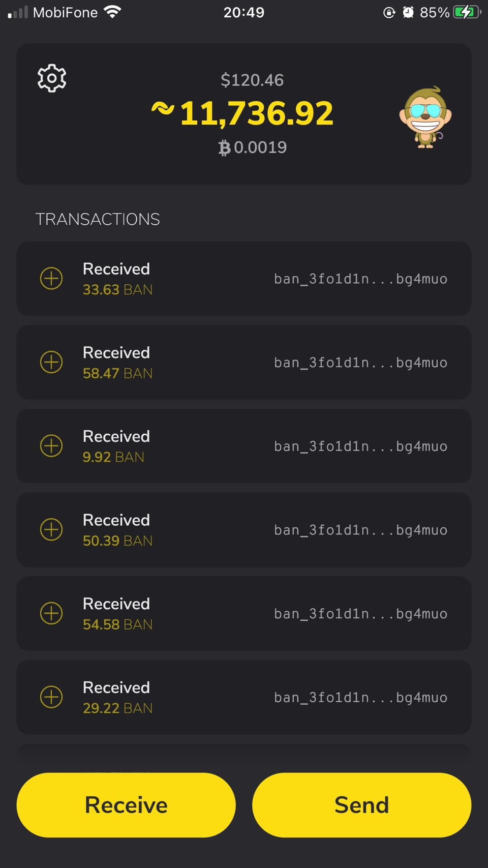This screenshot has height=868, width=488.
Task: Open the 58.47 BAN received transaction
Action: pyautogui.click(x=244, y=362)
